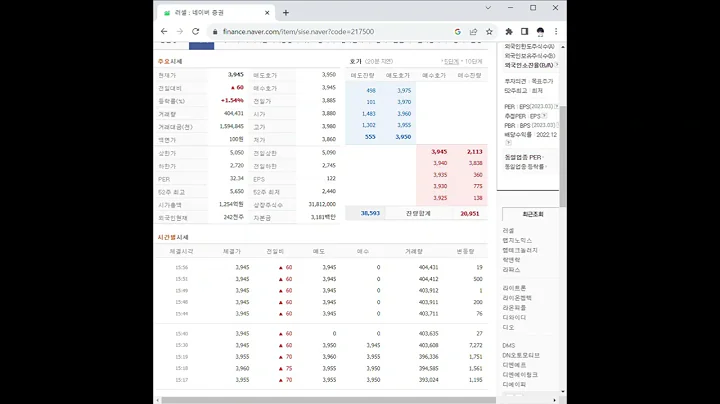Viewport: 720px width, 404px height.
Task: Switch order book to 10단계 view
Action: (x=473, y=62)
